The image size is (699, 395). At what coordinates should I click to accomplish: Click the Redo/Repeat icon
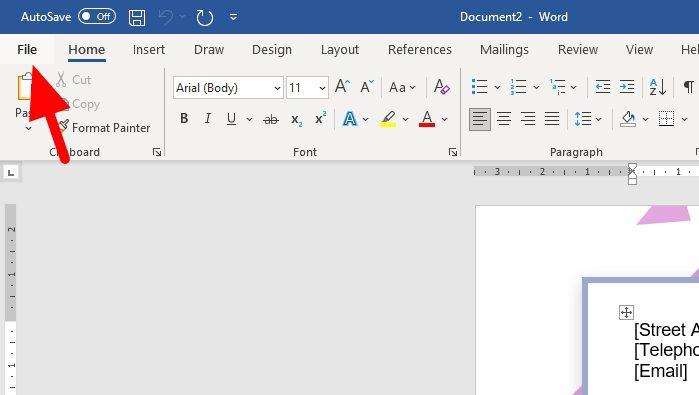coord(205,18)
